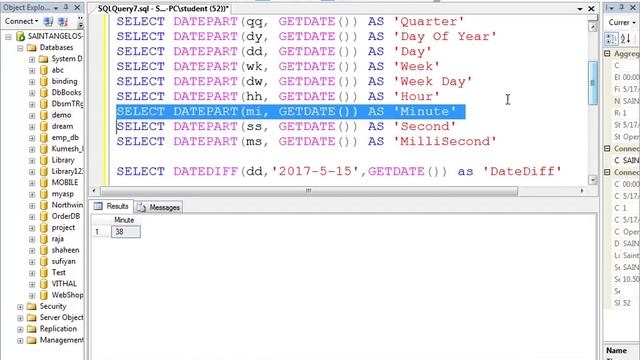Click the VITHAL database icon
Image resolution: width=640 pixels, height=360 pixels.
[x=44, y=284]
